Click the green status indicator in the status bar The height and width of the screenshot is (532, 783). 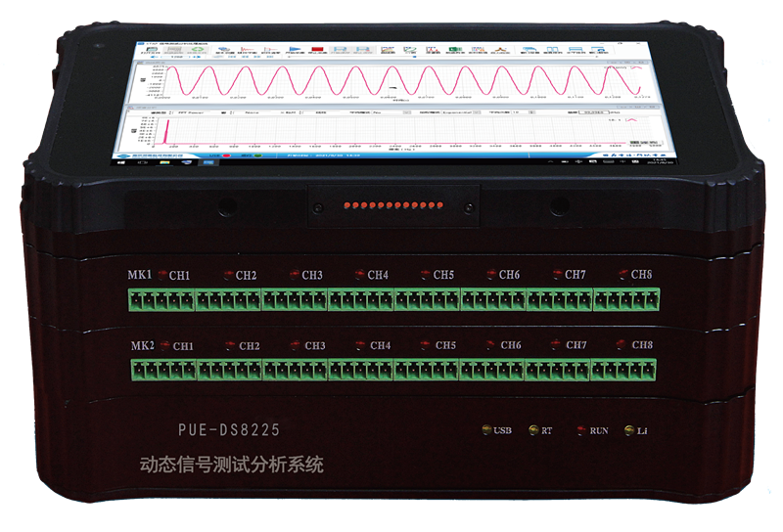tap(258, 155)
